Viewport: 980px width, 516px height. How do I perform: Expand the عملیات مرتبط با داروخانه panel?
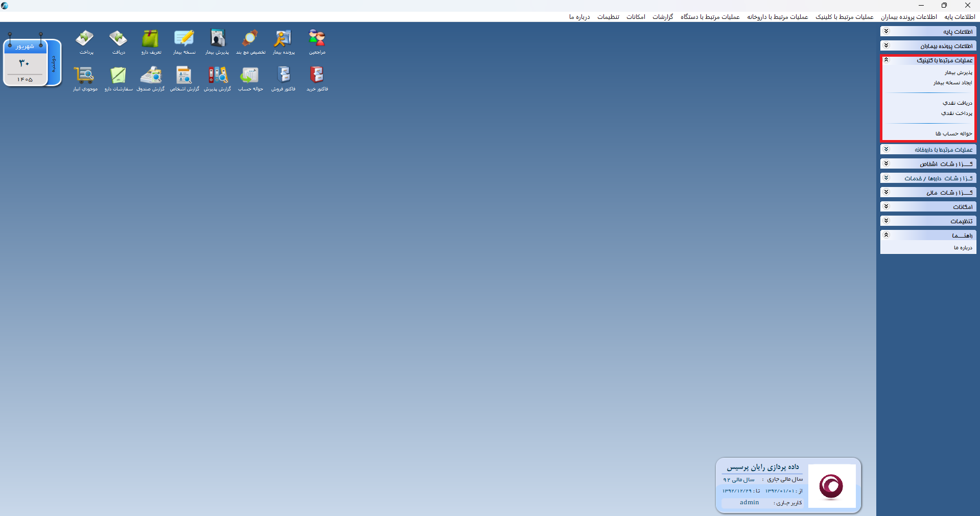coord(928,150)
